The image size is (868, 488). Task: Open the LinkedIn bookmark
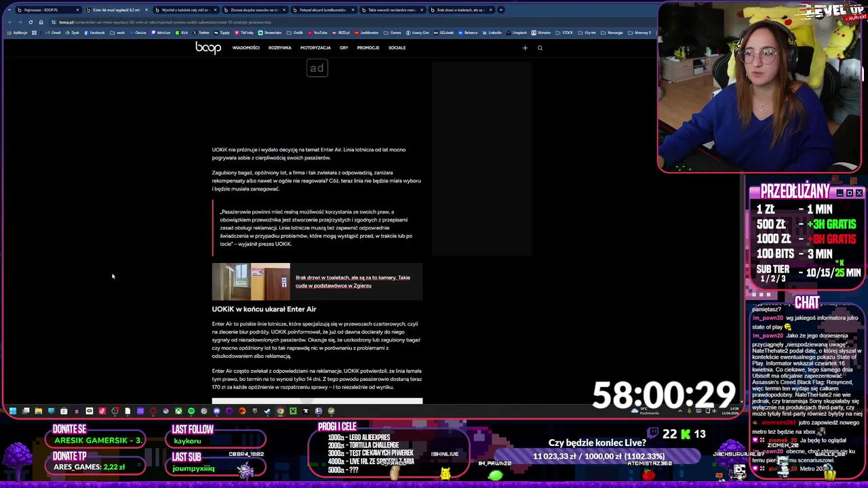click(x=492, y=33)
